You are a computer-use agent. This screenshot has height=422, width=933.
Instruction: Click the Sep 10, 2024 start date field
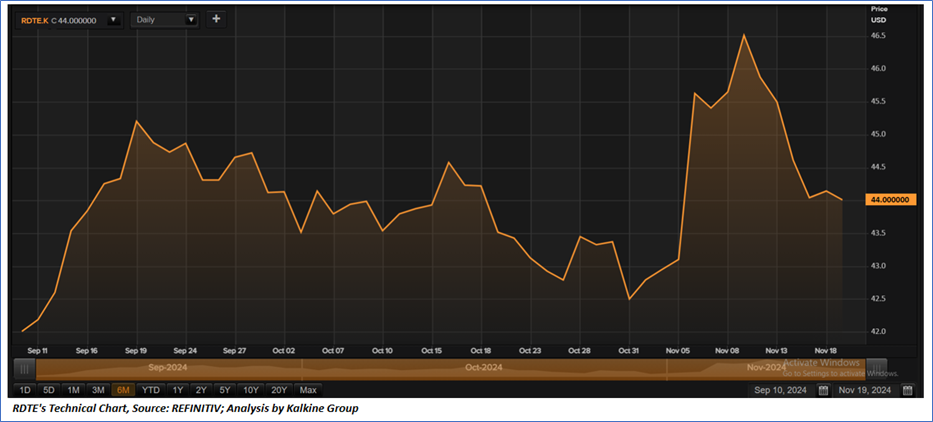(781, 390)
